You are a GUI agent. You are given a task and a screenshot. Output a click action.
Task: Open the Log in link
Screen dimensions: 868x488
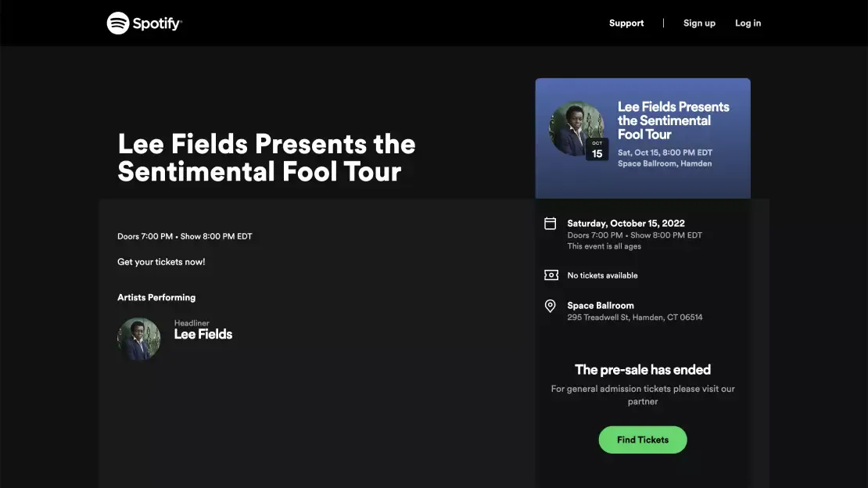pos(748,23)
